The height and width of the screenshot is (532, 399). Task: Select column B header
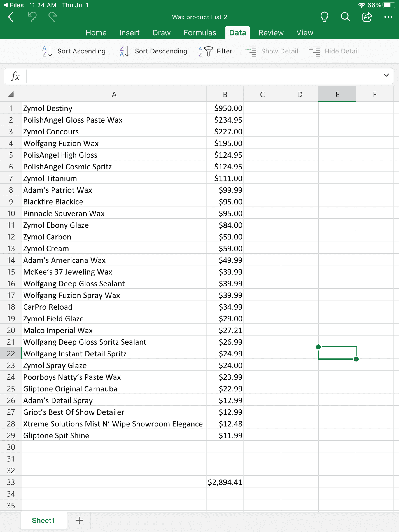click(225, 94)
